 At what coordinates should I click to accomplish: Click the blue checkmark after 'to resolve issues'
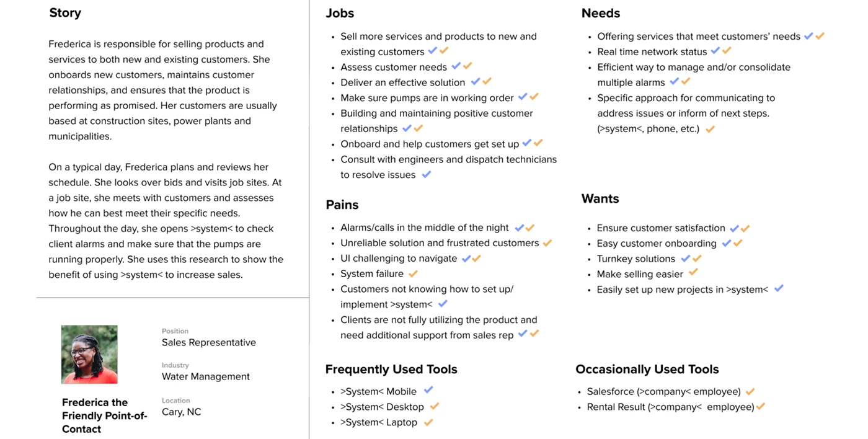coord(426,174)
